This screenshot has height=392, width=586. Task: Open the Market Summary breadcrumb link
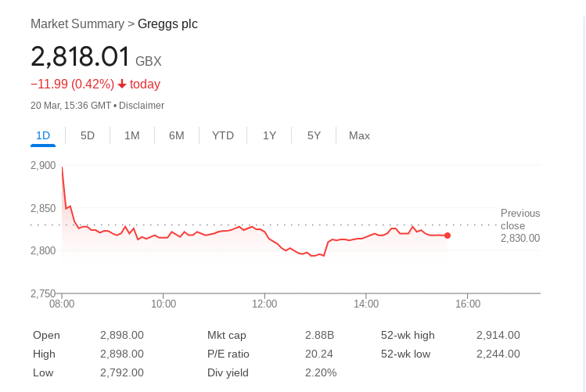coord(77,24)
